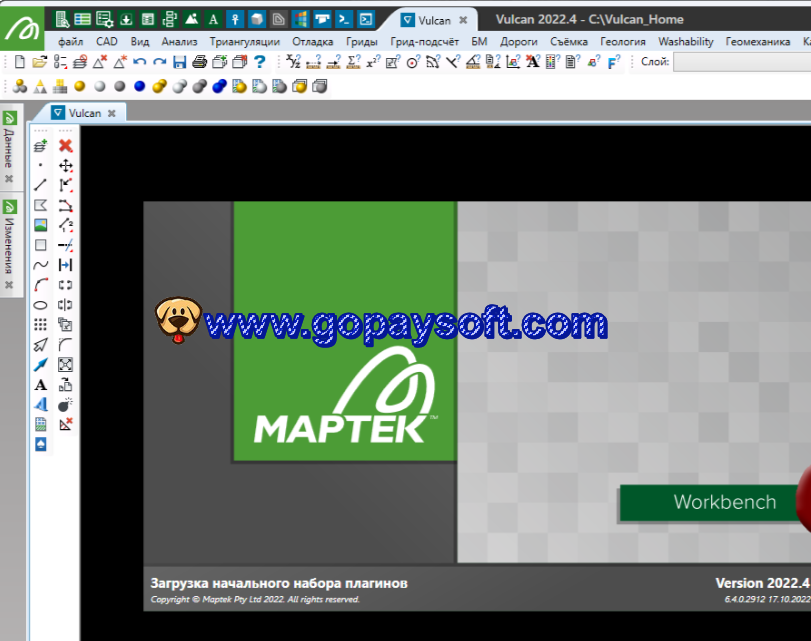Screen dimensions: 811x641
Task: Click the New file icon
Action: (19, 62)
